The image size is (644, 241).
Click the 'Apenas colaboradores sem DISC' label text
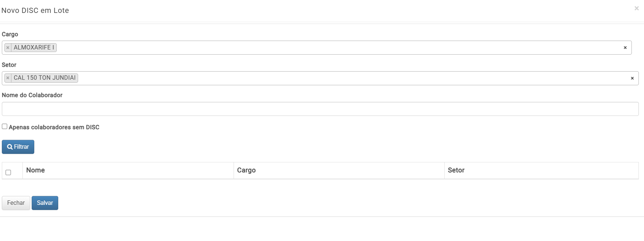click(54, 127)
